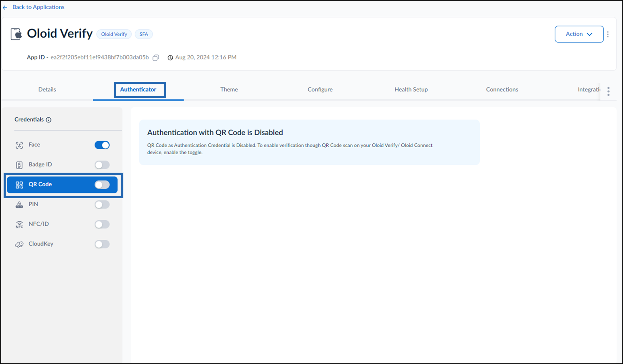Click the NFC icon
This screenshot has width=623, height=364.
pos(19,224)
